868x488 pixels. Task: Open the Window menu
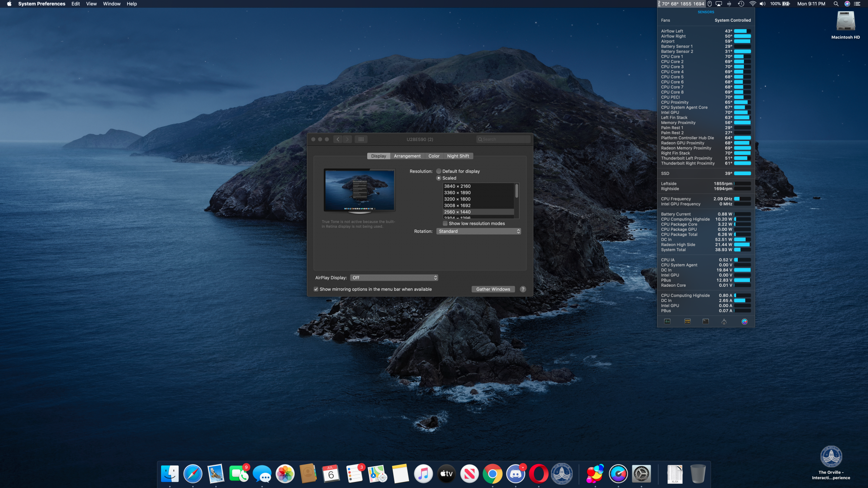point(112,4)
